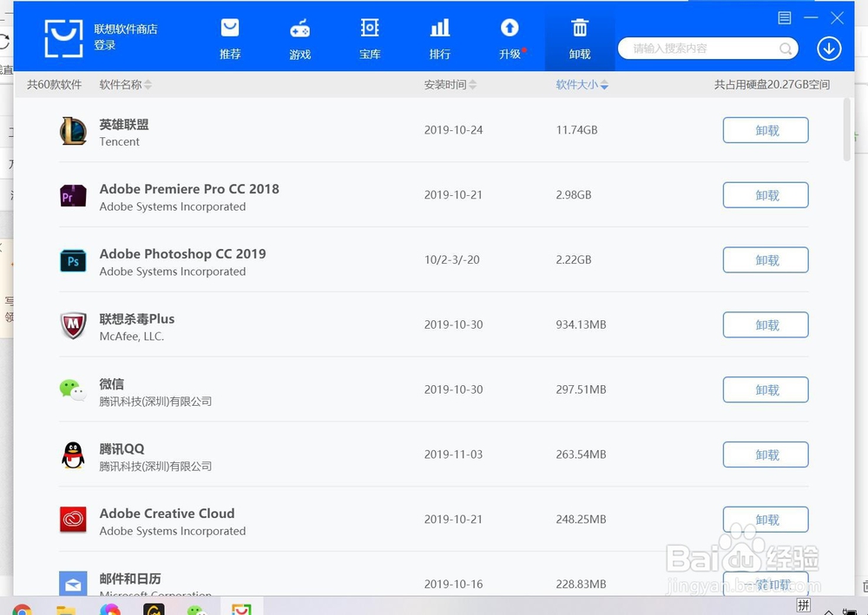Sort by 安装时间 column
868x615 pixels.
pyautogui.click(x=450, y=85)
